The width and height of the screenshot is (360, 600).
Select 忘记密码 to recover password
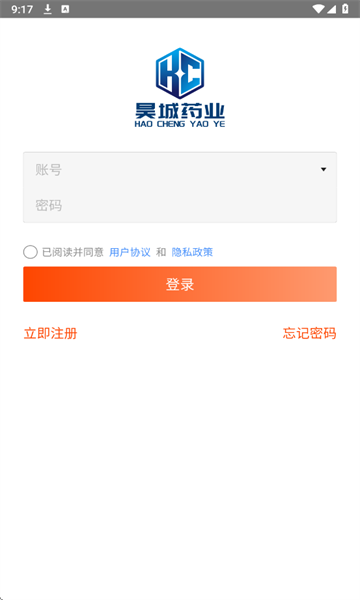point(310,333)
